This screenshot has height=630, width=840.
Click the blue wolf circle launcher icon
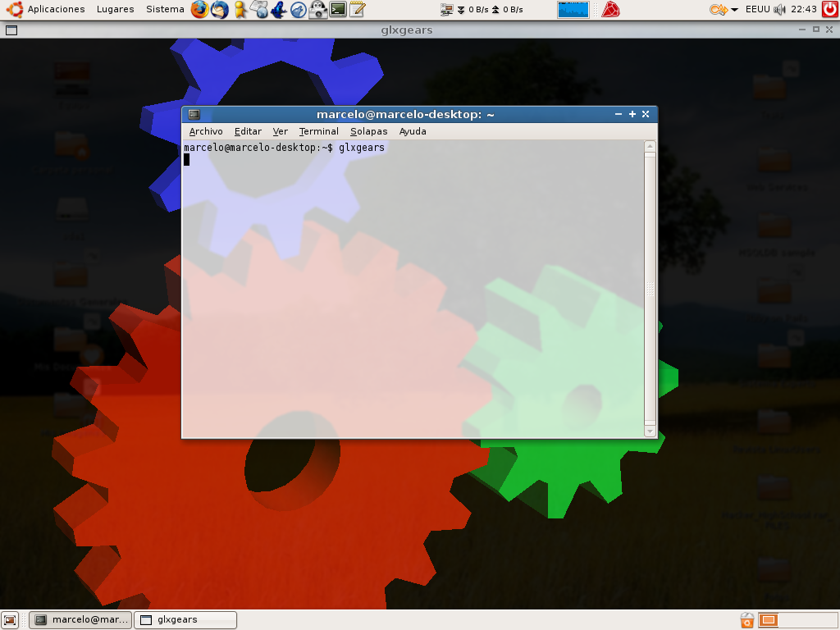[x=299, y=9]
